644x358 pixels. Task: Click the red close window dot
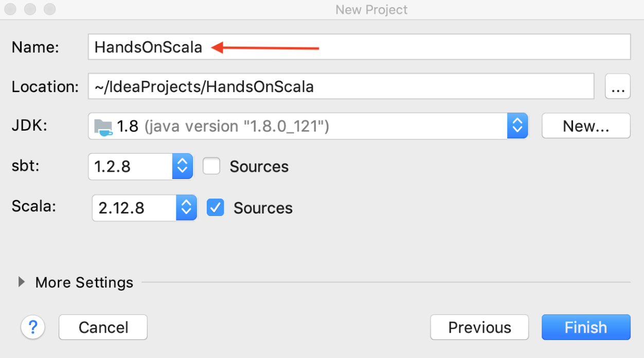pyautogui.click(x=11, y=9)
